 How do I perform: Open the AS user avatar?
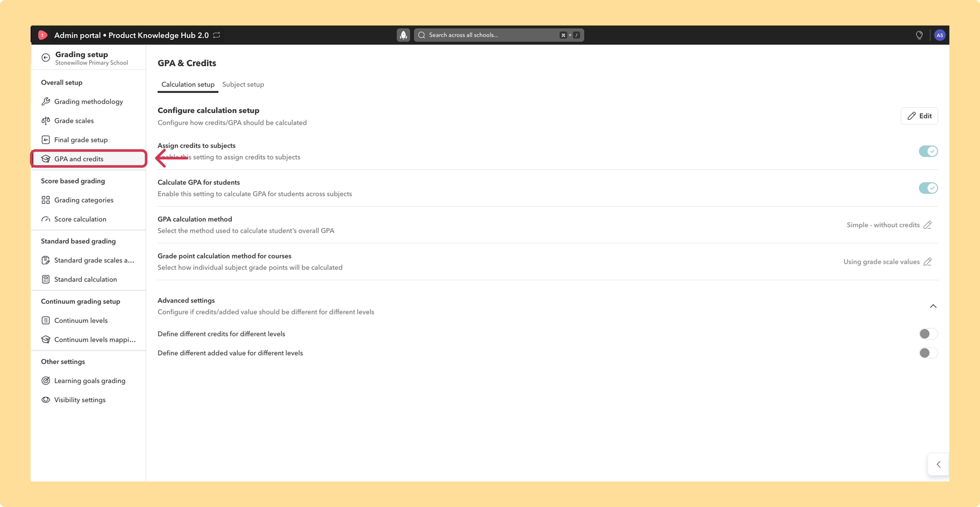(x=940, y=35)
